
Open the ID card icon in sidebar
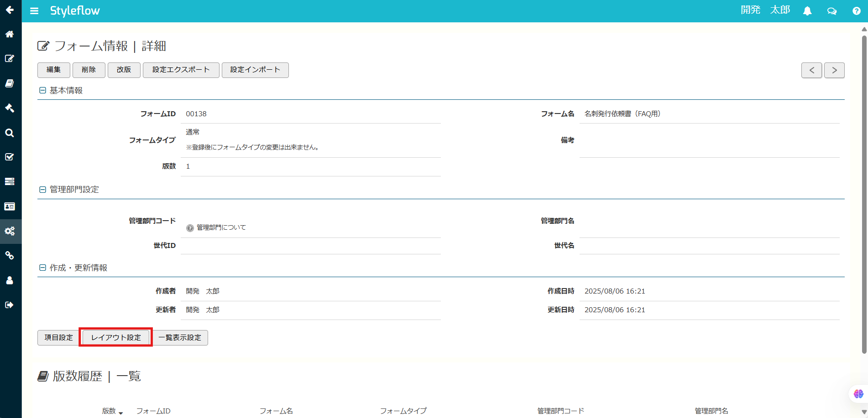pos(10,206)
